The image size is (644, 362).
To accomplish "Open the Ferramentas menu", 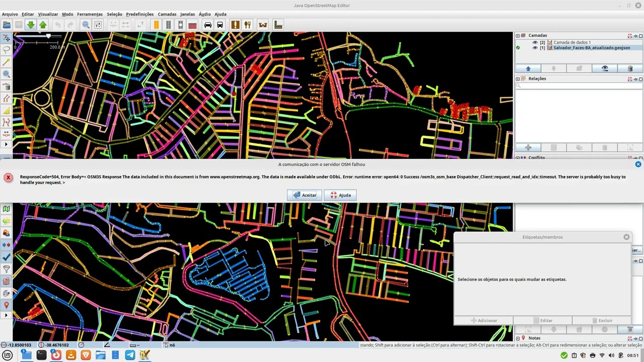I will [x=90, y=14].
